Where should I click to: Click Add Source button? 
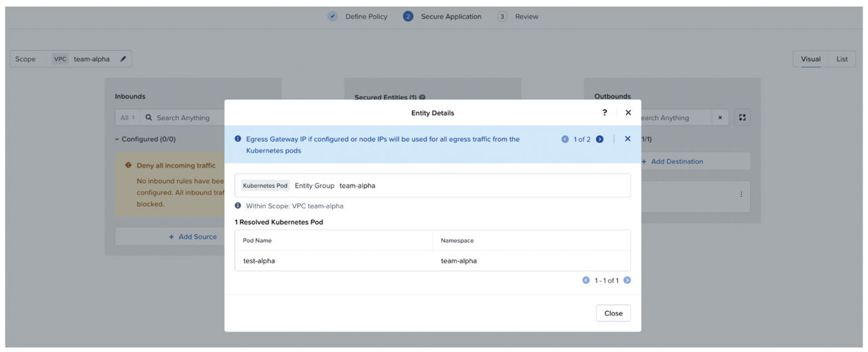(193, 237)
